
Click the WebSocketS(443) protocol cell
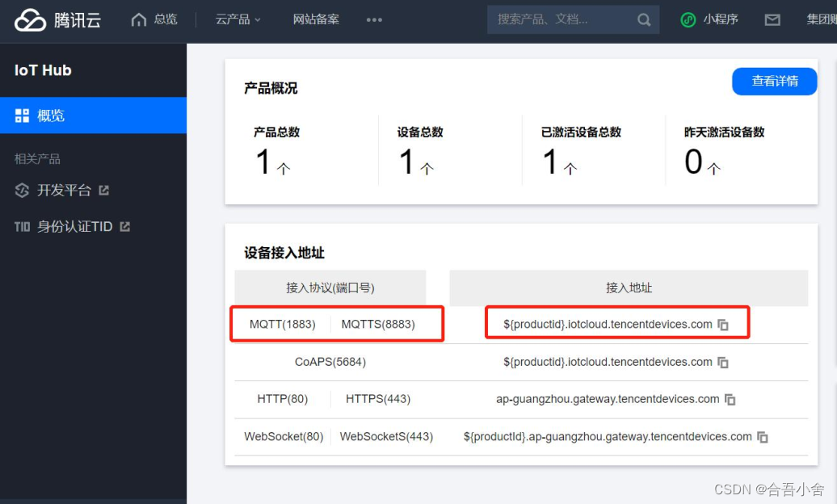pyautogui.click(x=386, y=436)
